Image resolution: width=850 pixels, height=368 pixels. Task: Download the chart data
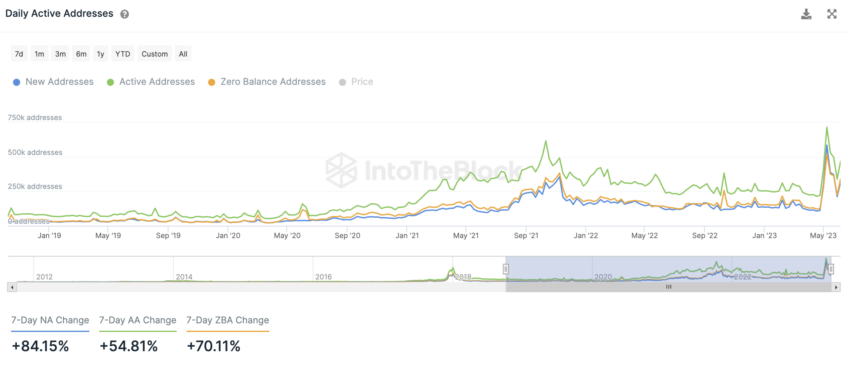807,14
